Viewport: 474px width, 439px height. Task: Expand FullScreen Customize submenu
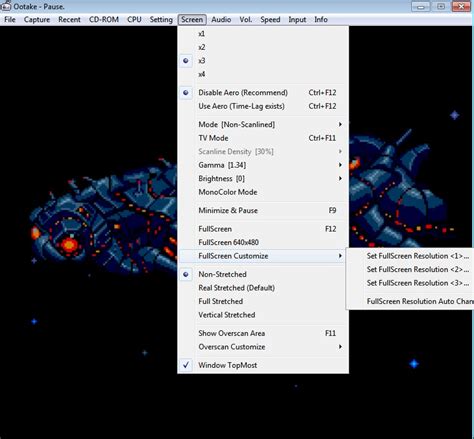click(263, 256)
